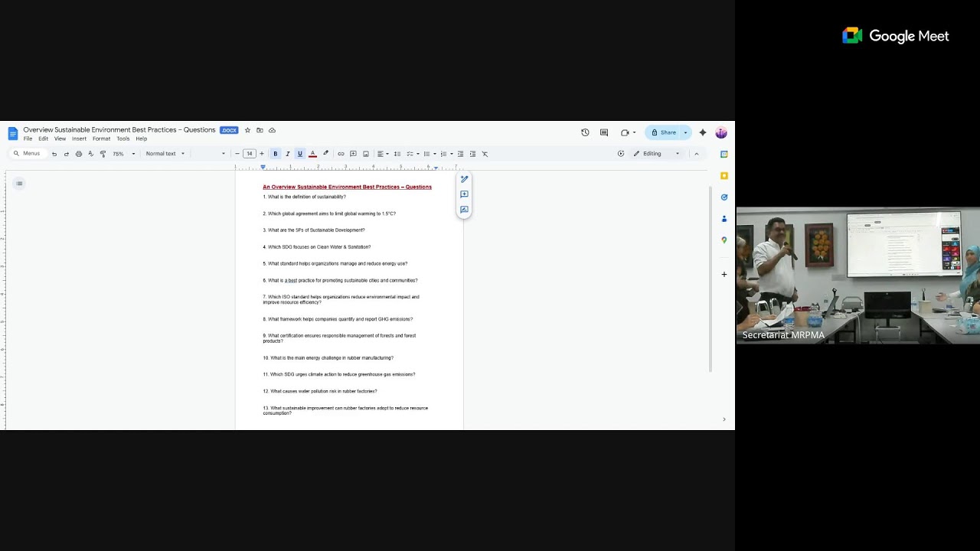
Task: Hide the menus with collapse chevron
Action: 696,154
